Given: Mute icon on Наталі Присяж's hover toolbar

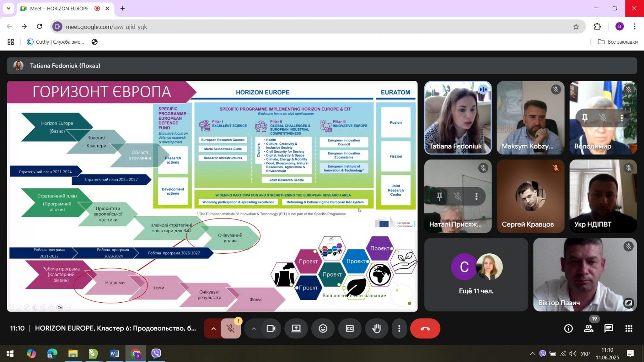Looking at the screenshot, I should [x=458, y=196].
